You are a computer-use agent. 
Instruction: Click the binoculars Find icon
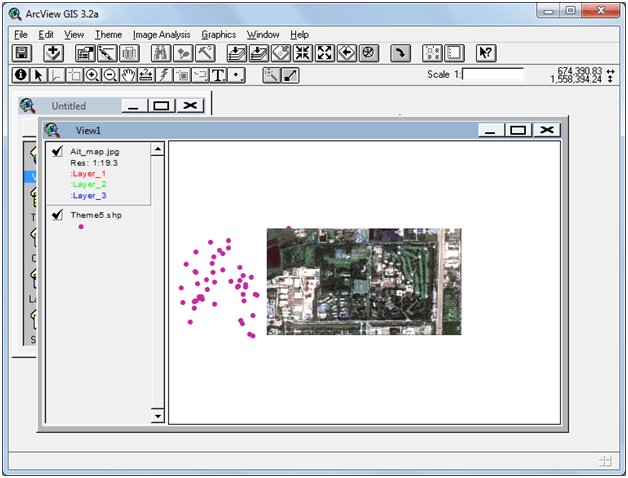[163, 53]
